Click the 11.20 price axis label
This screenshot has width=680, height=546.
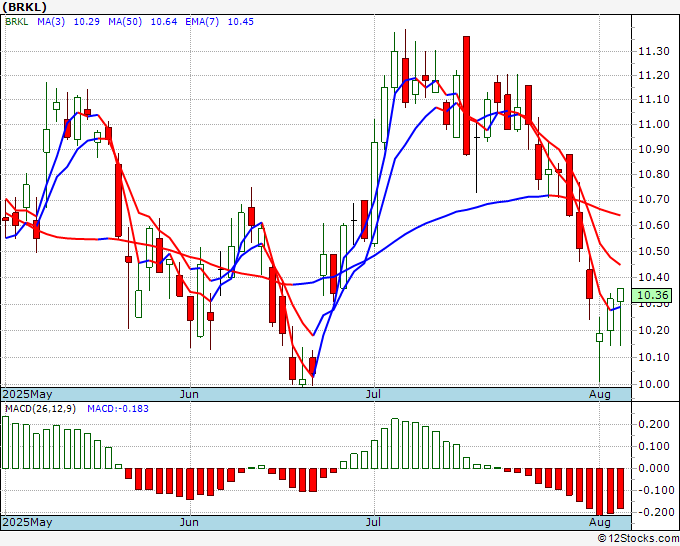tap(654, 76)
